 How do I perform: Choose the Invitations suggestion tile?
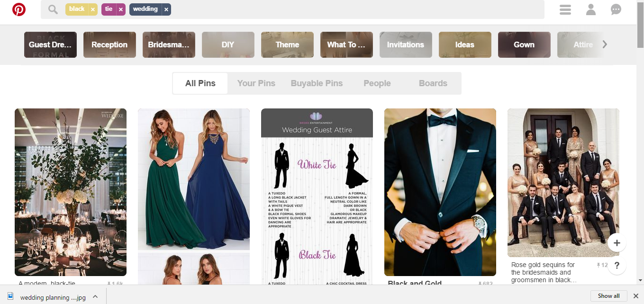pyautogui.click(x=406, y=45)
